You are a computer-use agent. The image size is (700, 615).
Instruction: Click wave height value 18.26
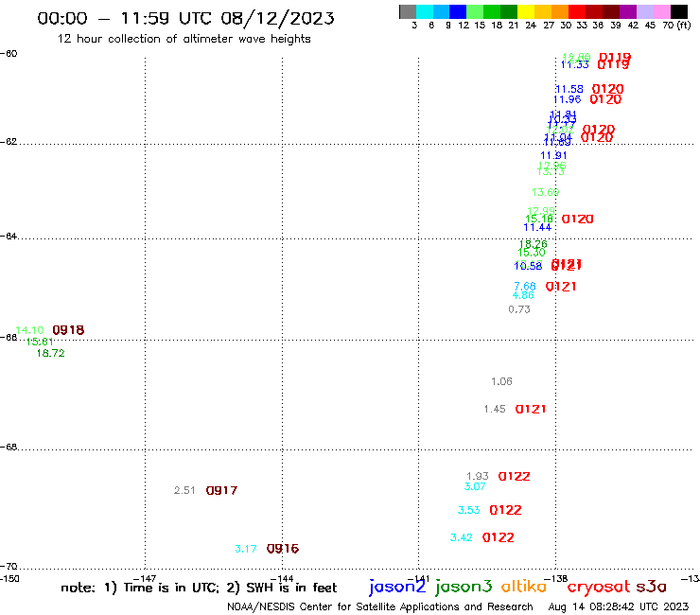pos(533,244)
